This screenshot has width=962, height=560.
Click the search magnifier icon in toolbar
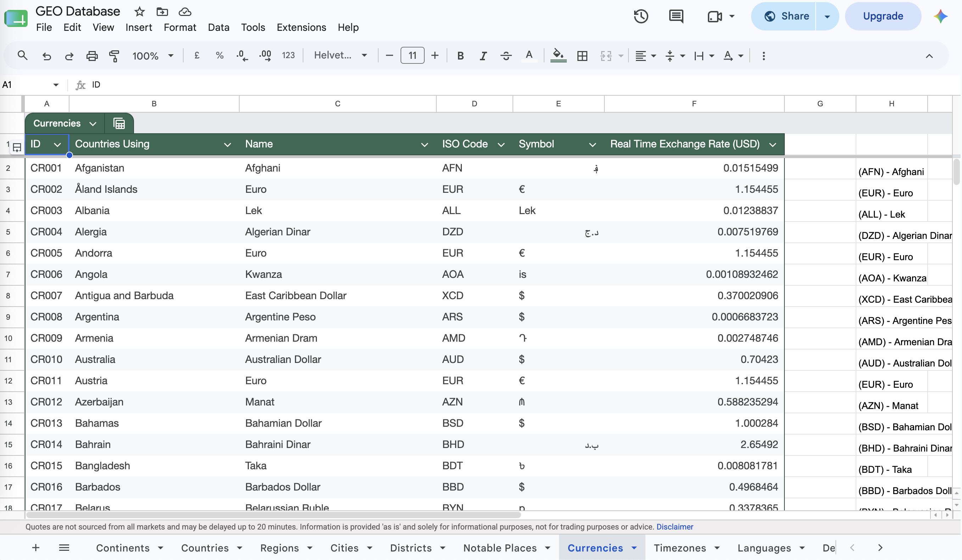coord(23,56)
